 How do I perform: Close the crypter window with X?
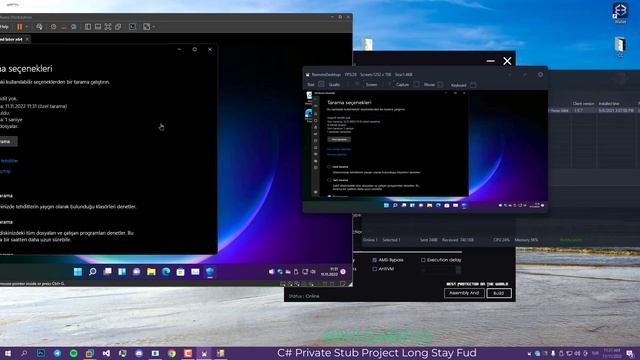507,61
